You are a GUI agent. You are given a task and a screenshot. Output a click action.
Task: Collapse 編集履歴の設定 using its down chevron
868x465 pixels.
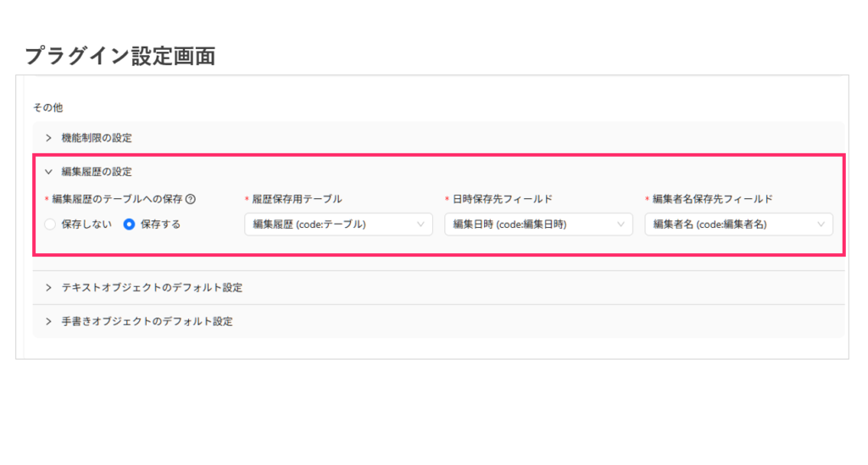click(49, 171)
